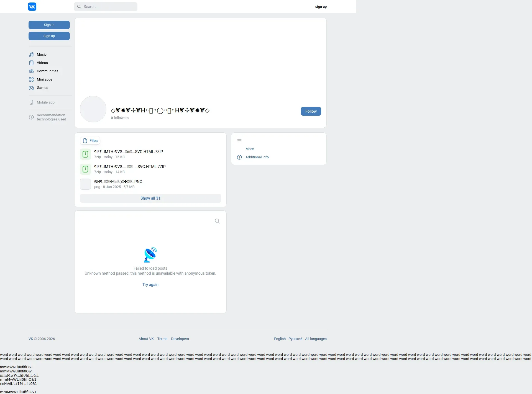Select the Files tab
The width and height of the screenshot is (532, 394).
pyautogui.click(x=90, y=141)
